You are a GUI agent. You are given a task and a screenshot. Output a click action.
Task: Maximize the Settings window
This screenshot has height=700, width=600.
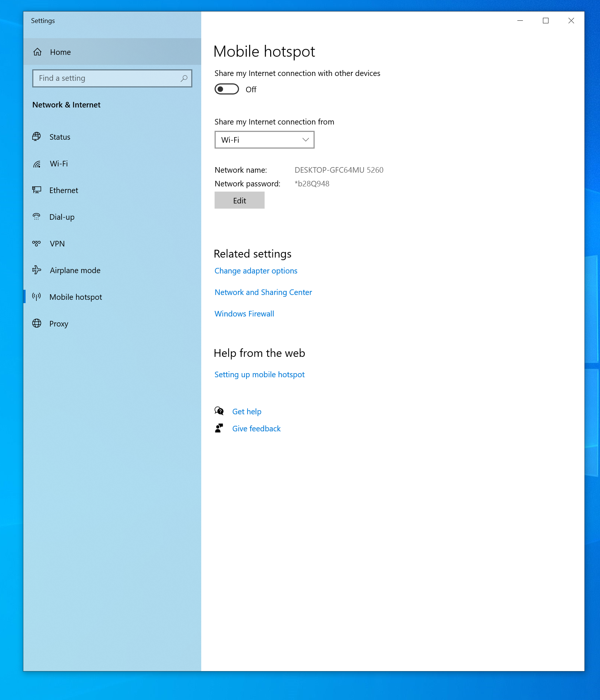pyautogui.click(x=546, y=21)
